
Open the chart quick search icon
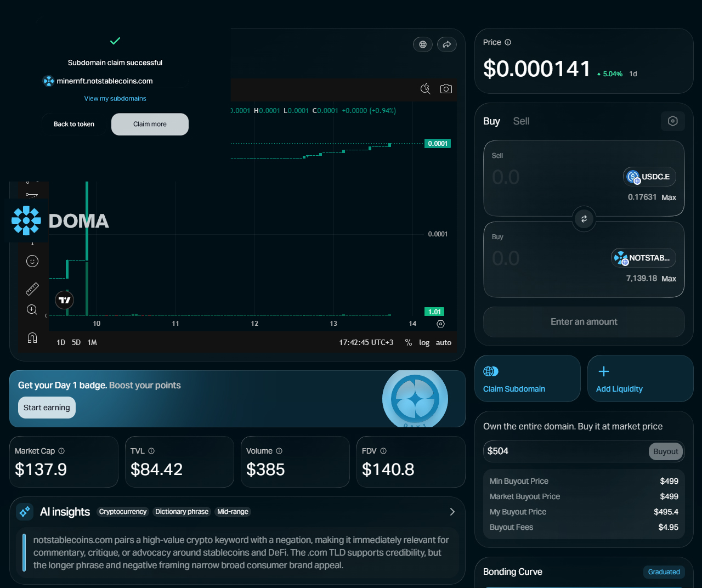click(425, 89)
